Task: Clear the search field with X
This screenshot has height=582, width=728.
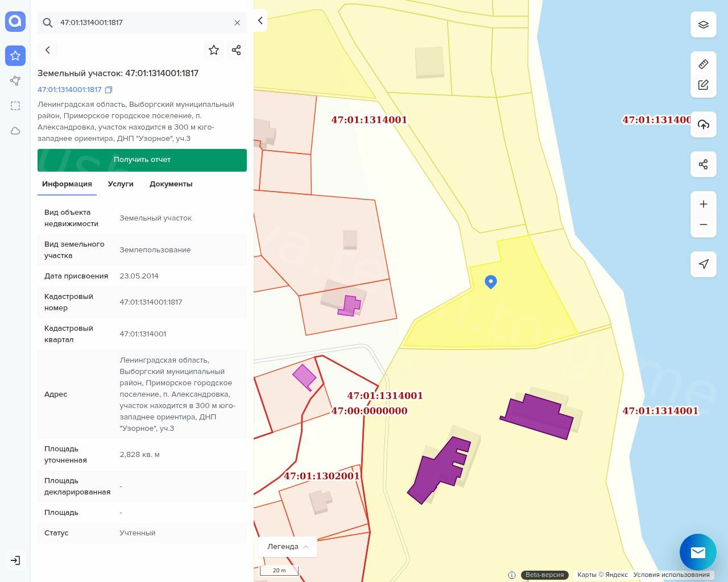Action: [237, 23]
